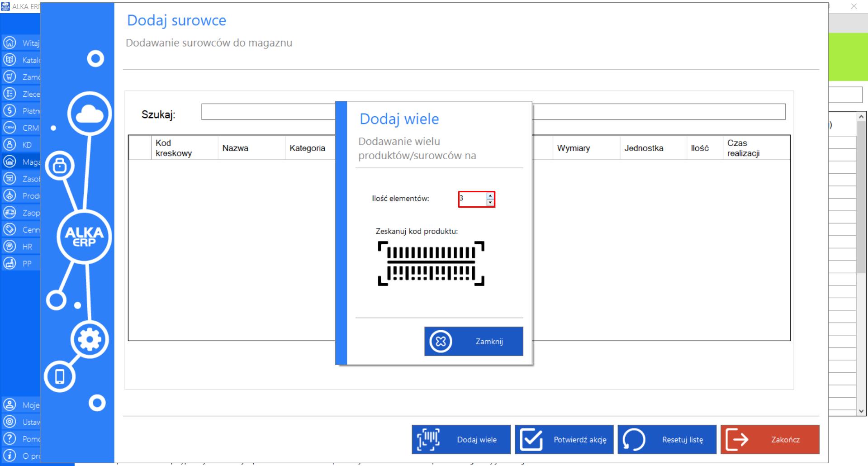This screenshot has width=868, height=466.
Task: Open the Płatności dollar icon in sidebar
Action: [9, 110]
